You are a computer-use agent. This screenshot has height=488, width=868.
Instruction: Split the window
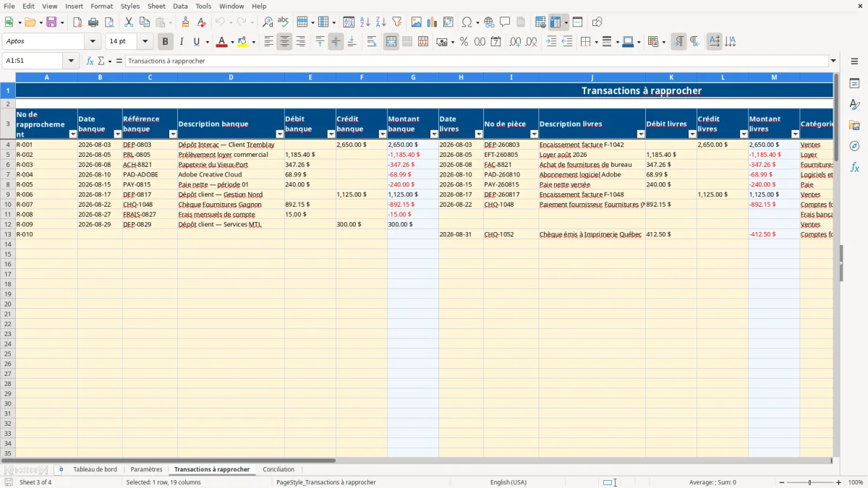pyautogui.click(x=577, y=22)
